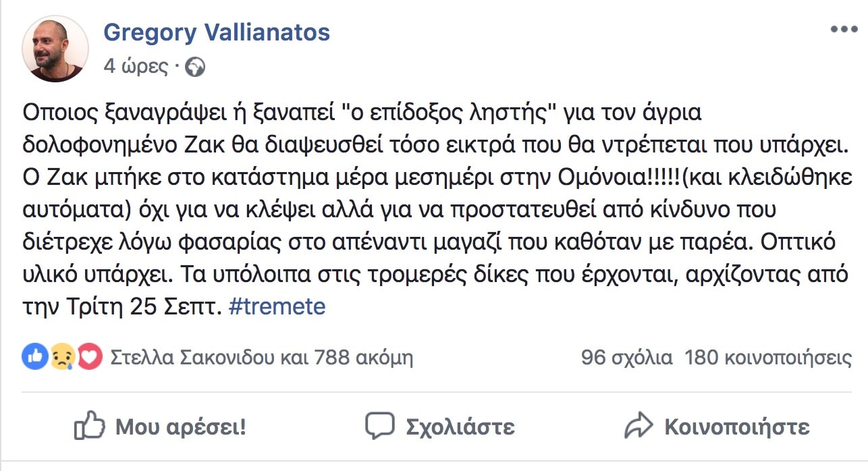Image resolution: width=868 pixels, height=471 pixels.
Task: Click Gregory Vallianatos profile picture
Action: [55, 49]
